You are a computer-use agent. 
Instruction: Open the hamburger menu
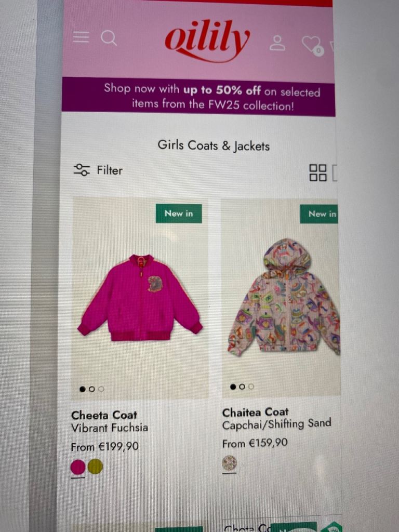[81, 37]
